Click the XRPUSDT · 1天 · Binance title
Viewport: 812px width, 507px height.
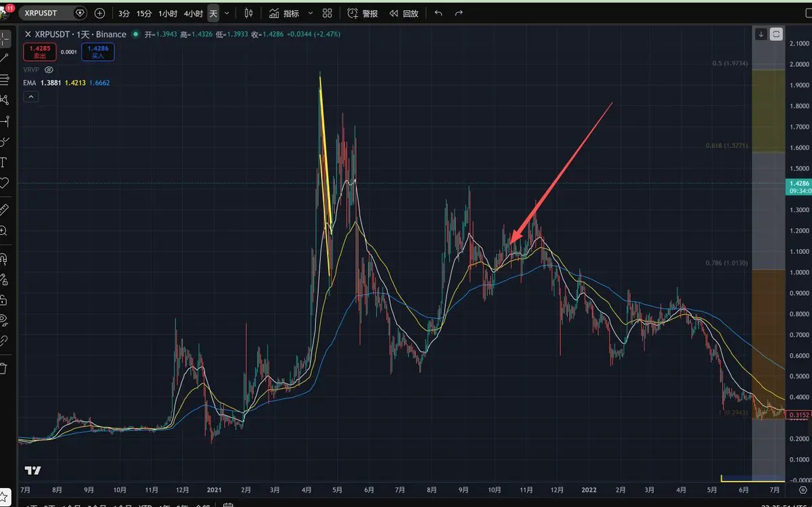pyautogui.click(x=81, y=34)
